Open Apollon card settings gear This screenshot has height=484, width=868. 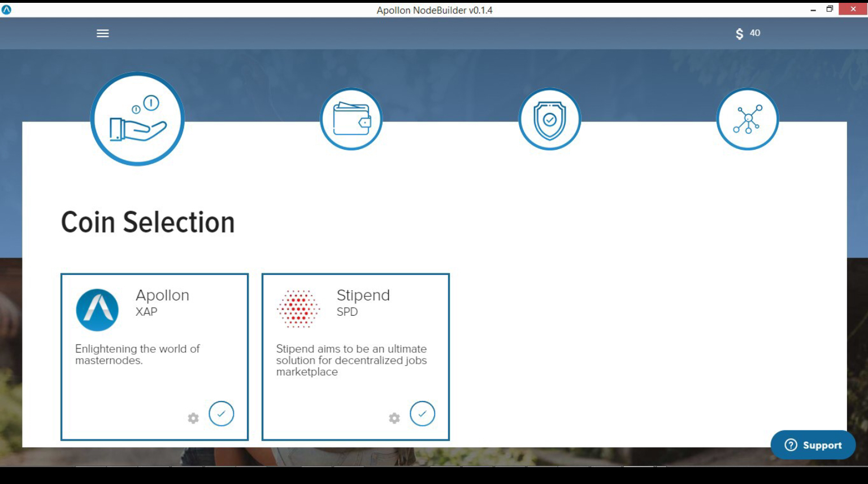193,418
